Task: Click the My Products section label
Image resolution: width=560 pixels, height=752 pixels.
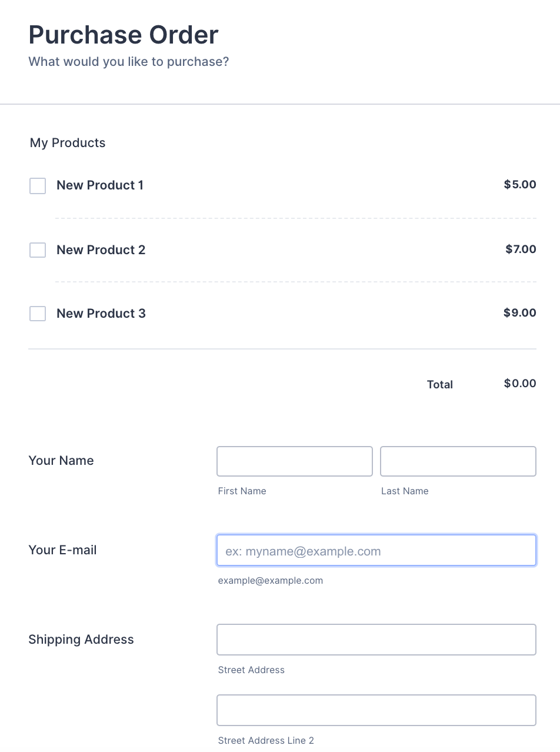Action: tap(68, 143)
